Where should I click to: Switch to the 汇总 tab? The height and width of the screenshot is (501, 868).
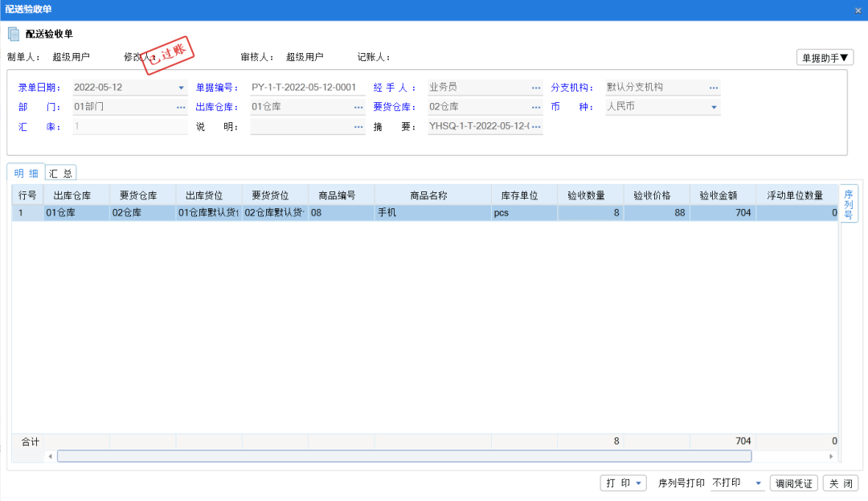60,172
